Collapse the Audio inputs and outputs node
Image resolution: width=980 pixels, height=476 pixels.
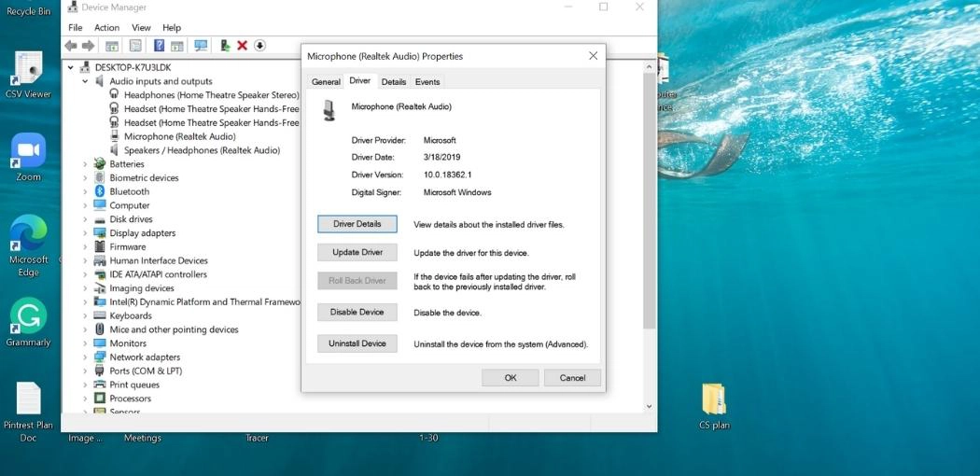pyautogui.click(x=85, y=81)
